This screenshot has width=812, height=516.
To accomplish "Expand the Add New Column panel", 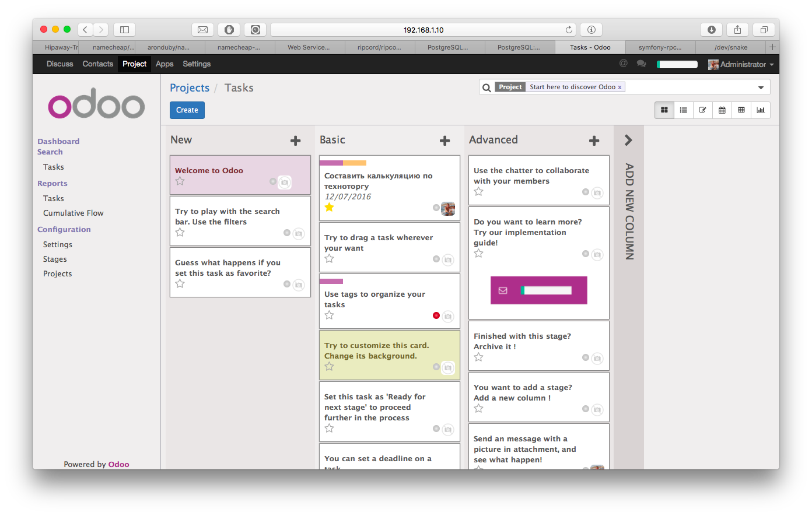I will [628, 141].
